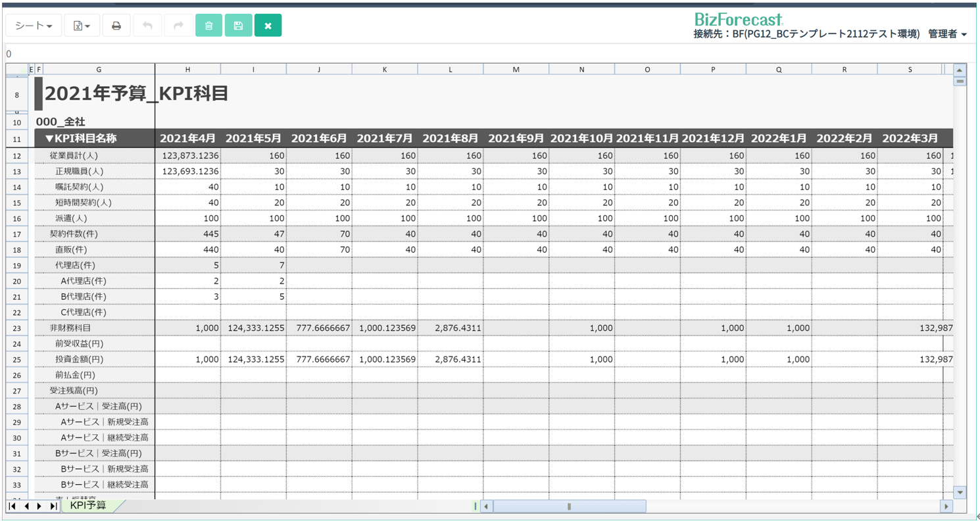This screenshot has width=980, height=523.
Task: Click the undo arrow button
Action: (x=147, y=26)
